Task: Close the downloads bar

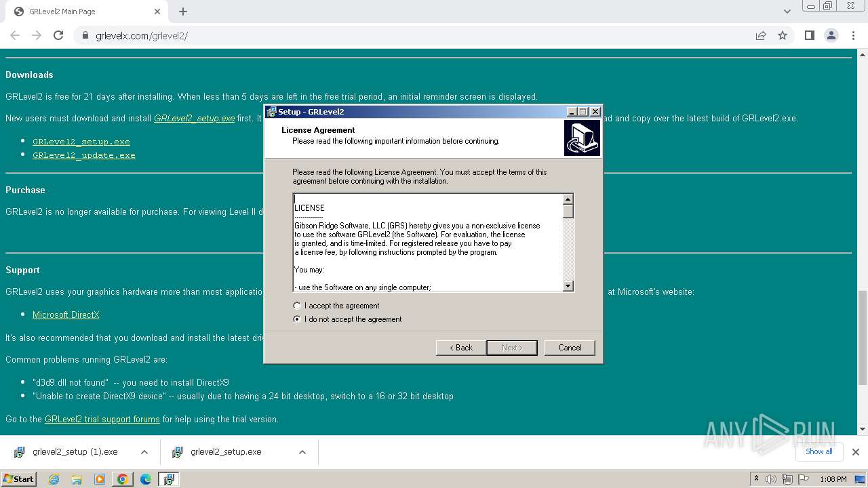Action: (856, 452)
